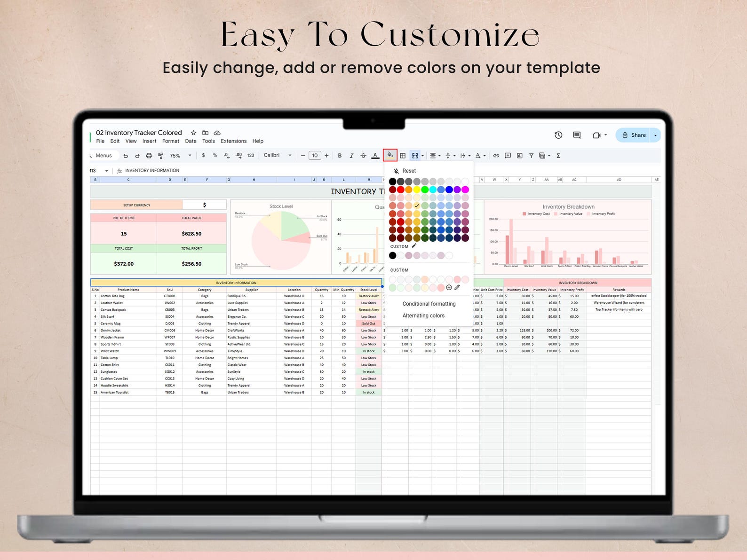The image size is (747, 560).
Task: Select the bright yellow swatch
Action: pyautogui.click(x=417, y=189)
